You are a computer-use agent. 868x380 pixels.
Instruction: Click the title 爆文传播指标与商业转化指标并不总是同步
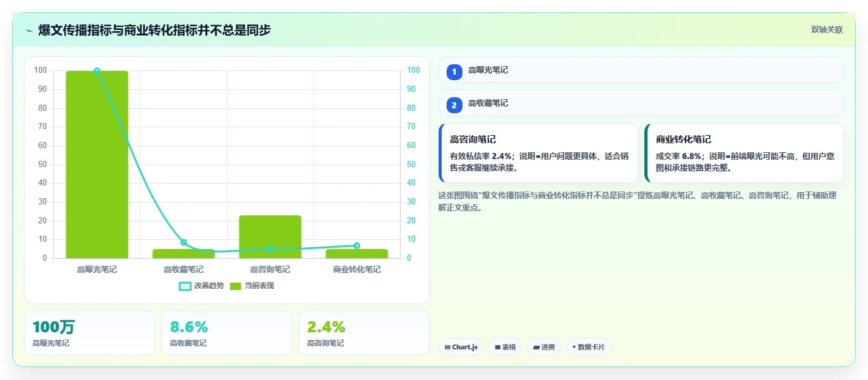[154, 30]
